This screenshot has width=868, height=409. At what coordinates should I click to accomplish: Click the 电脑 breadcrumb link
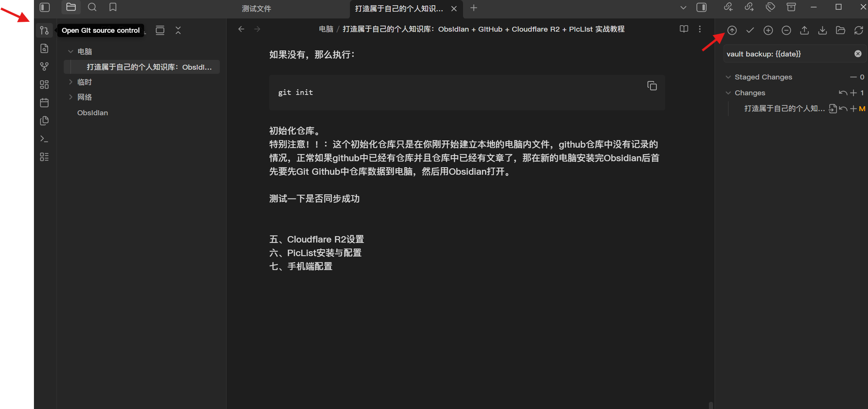tap(326, 29)
